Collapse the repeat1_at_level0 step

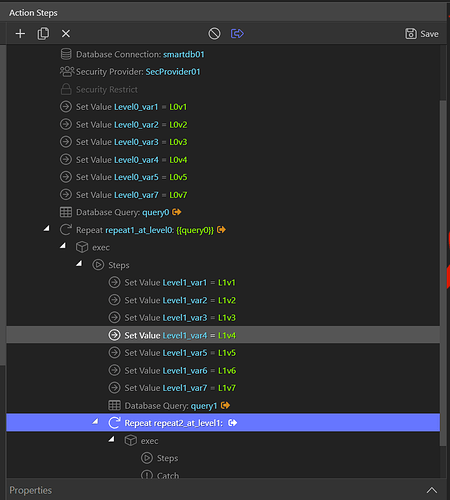click(47, 229)
